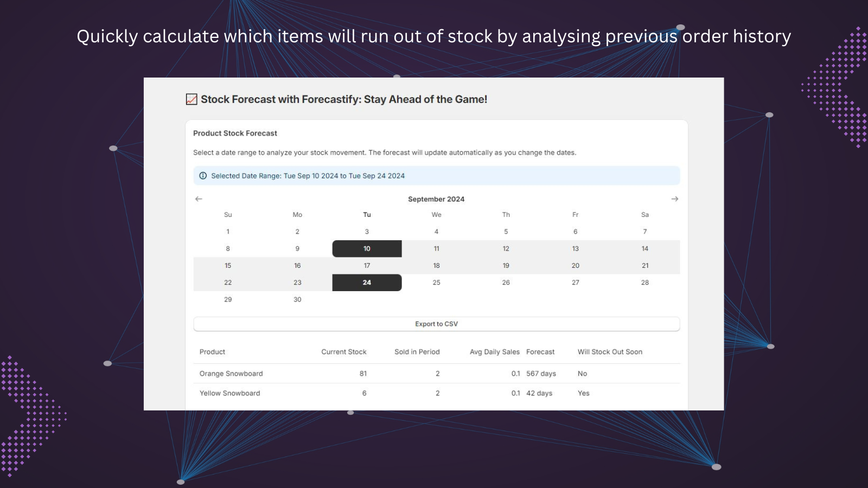Select September 19 date cell
This screenshot has height=488, width=868.
(x=506, y=266)
